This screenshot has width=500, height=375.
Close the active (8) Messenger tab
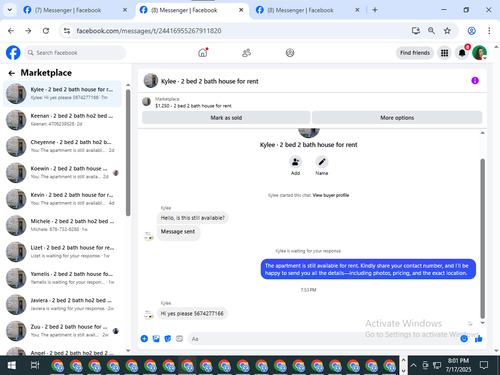click(x=241, y=10)
